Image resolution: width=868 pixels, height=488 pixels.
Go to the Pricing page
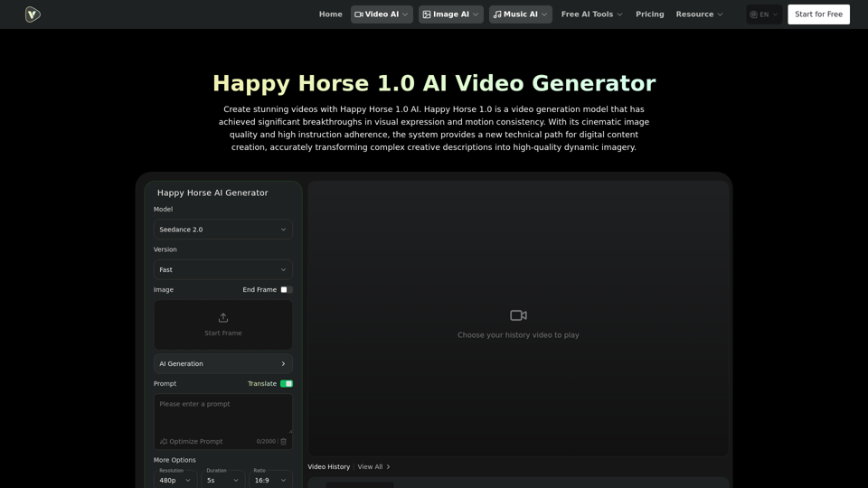(x=649, y=14)
